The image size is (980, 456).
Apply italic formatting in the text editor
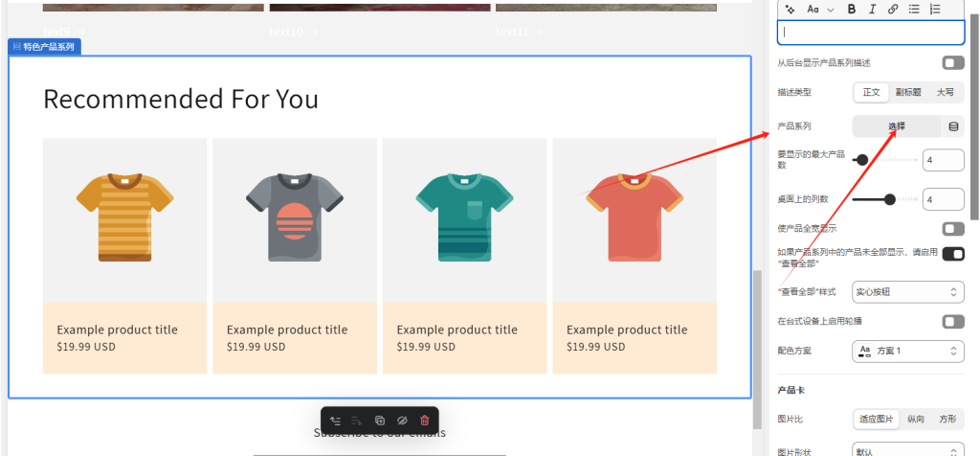(x=871, y=10)
